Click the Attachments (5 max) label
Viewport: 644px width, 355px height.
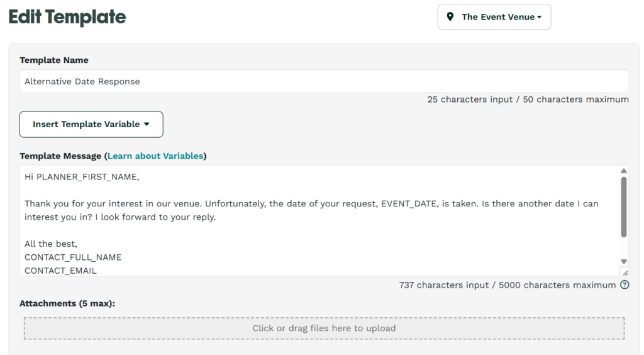click(x=67, y=303)
